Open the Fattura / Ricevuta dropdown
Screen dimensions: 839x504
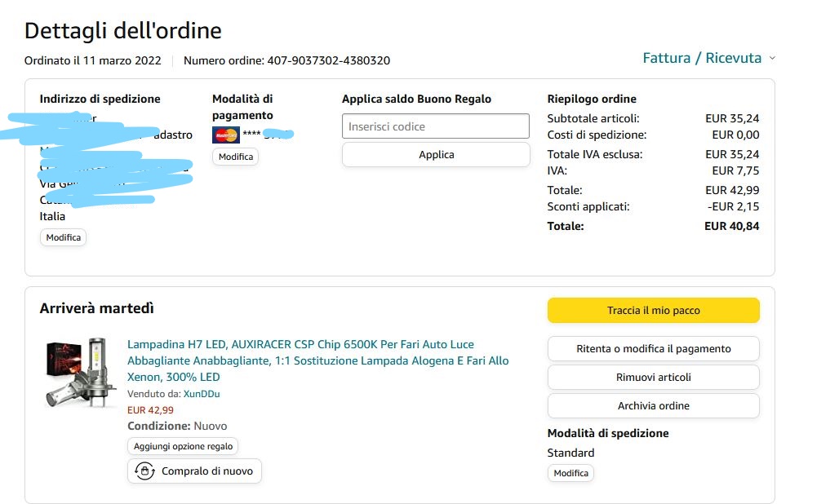pyautogui.click(x=702, y=59)
